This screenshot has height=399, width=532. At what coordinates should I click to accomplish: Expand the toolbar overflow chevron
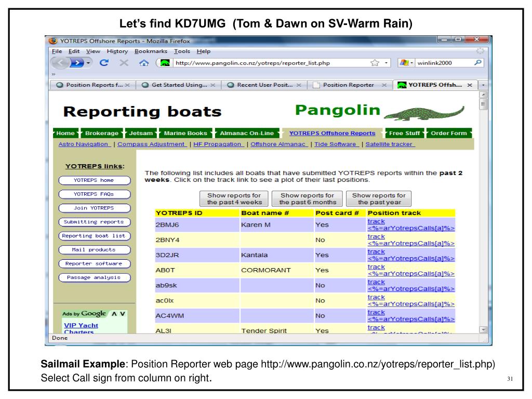(54, 74)
